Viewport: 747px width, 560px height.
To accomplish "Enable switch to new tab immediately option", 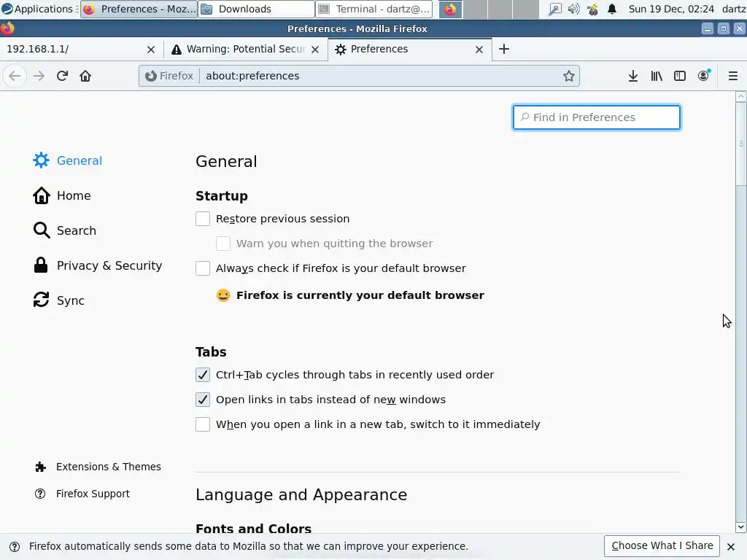I will pos(203,424).
